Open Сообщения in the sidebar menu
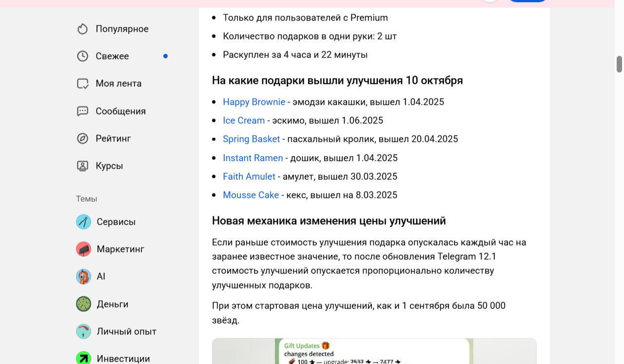Screen dimensions: 624x364 coord(120,111)
